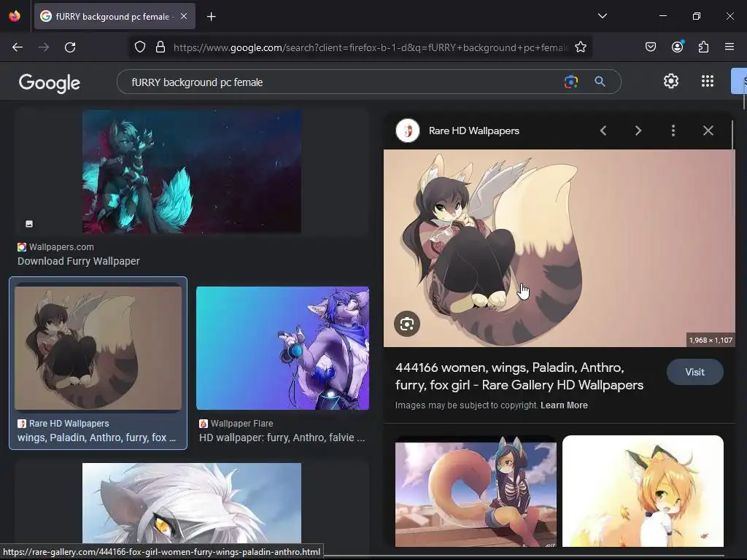Click the Wallpapers.com source label
Image resolution: width=747 pixels, height=560 pixels.
(61, 247)
